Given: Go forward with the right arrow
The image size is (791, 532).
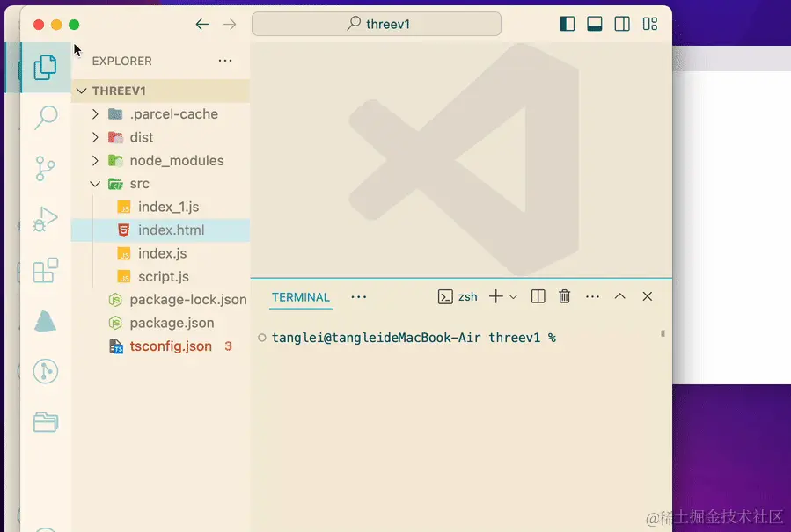Looking at the screenshot, I should tap(230, 25).
